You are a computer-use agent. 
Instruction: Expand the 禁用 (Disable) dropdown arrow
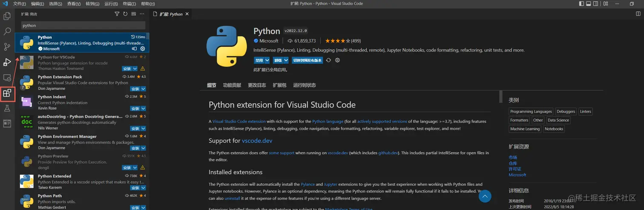(267, 60)
